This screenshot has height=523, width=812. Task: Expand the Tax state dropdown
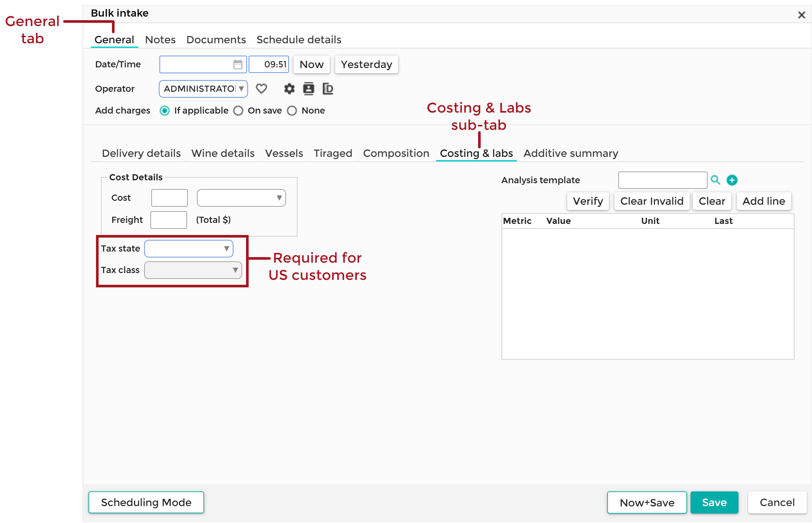point(188,249)
